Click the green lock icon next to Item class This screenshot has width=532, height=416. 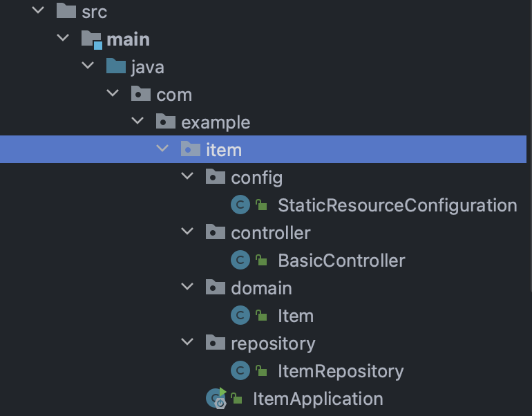click(x=261, y=316)
